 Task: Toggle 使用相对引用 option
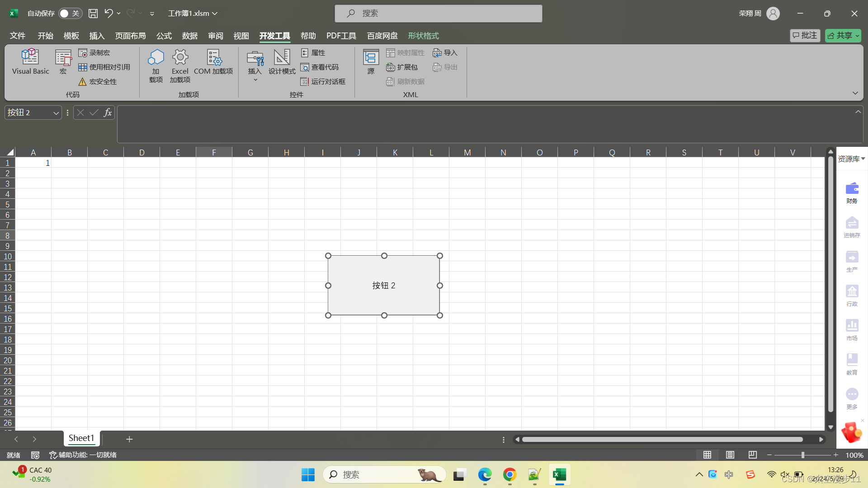(x=104, y=67)
